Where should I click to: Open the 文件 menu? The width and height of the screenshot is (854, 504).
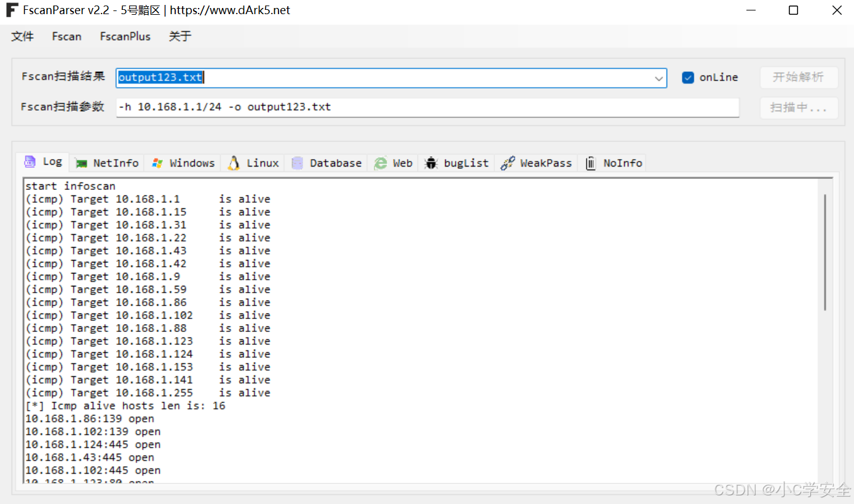point(22,36)
